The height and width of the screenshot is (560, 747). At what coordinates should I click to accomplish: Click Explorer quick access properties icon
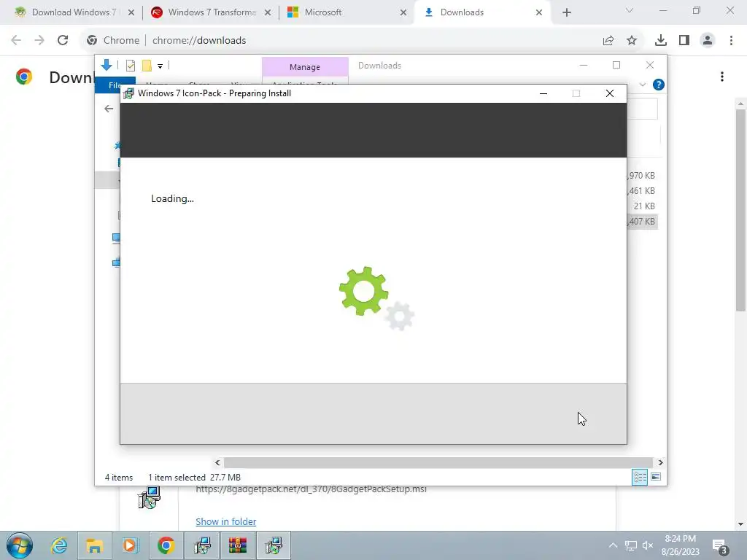pos(130,66)
